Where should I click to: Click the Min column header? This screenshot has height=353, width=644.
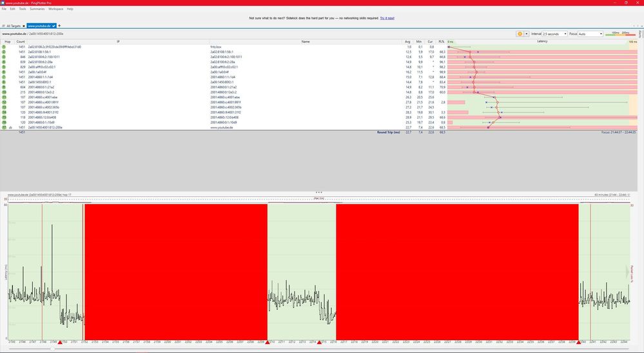418,41
